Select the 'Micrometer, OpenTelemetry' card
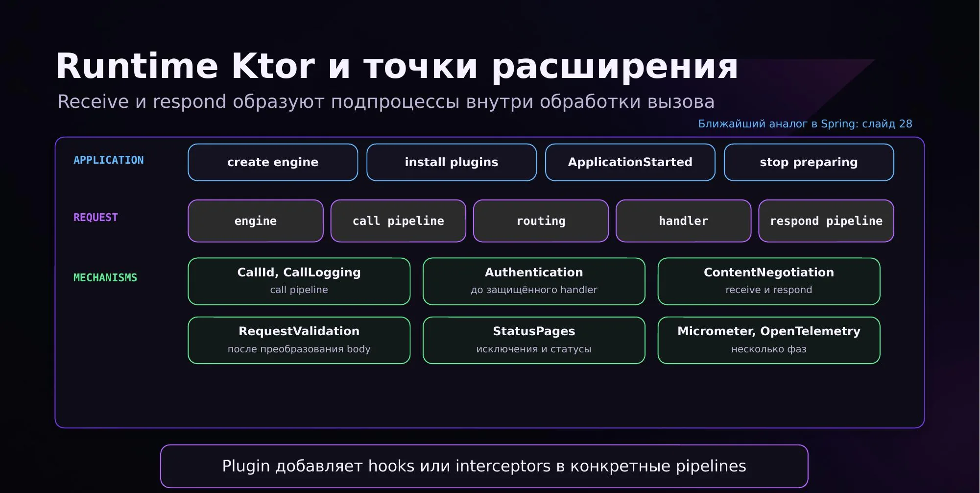 [x=769, y=340]
